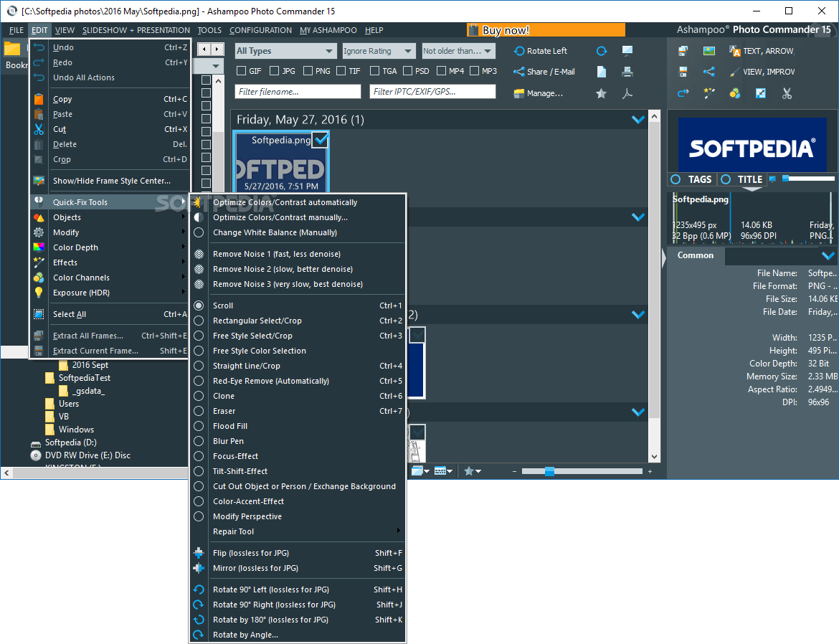Open the VIEW menu
839x644 pixels.
tap(65, 30)
